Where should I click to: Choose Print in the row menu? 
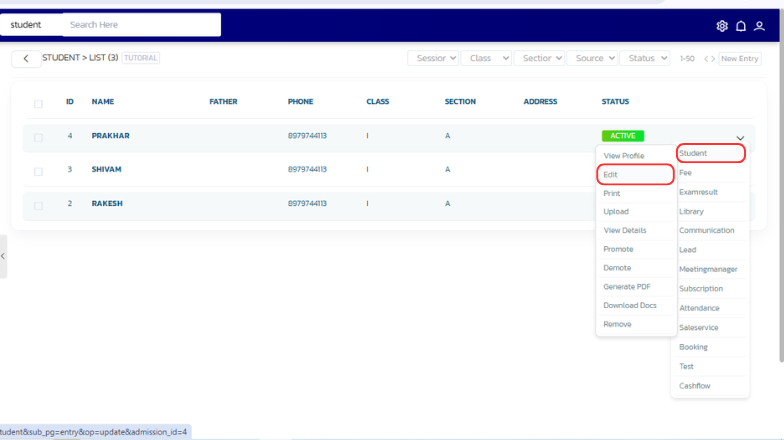(612, 193)
